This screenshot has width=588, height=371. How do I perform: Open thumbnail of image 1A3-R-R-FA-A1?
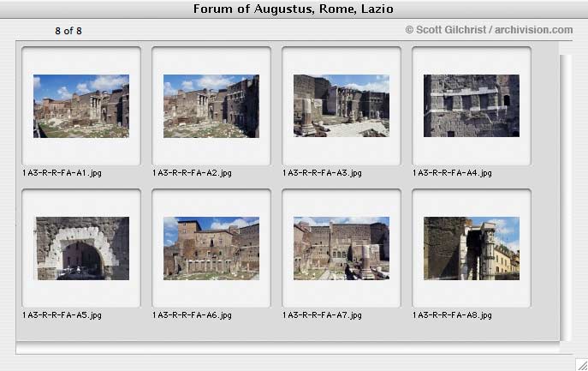pyautogui.click(x=81, y=106)
